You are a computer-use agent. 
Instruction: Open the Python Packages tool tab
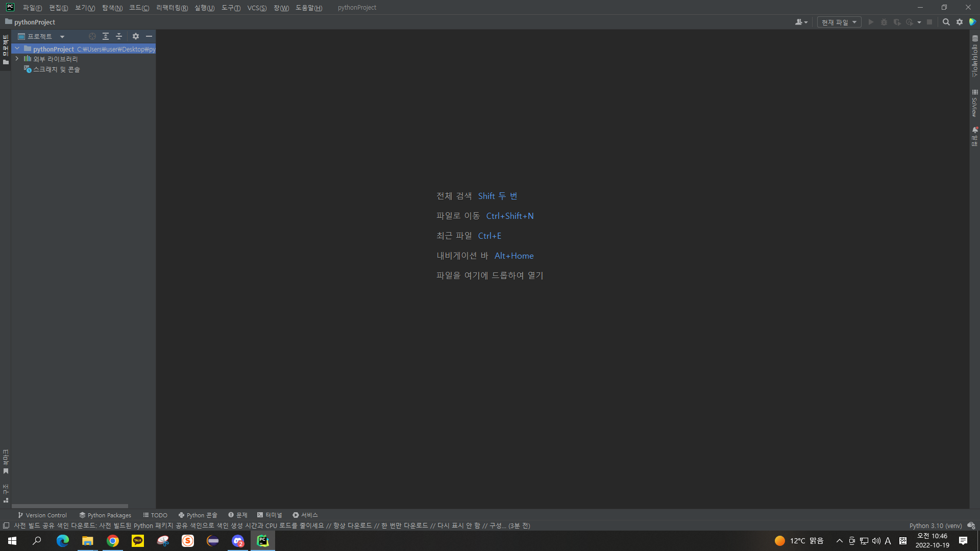tap(105, 515)
